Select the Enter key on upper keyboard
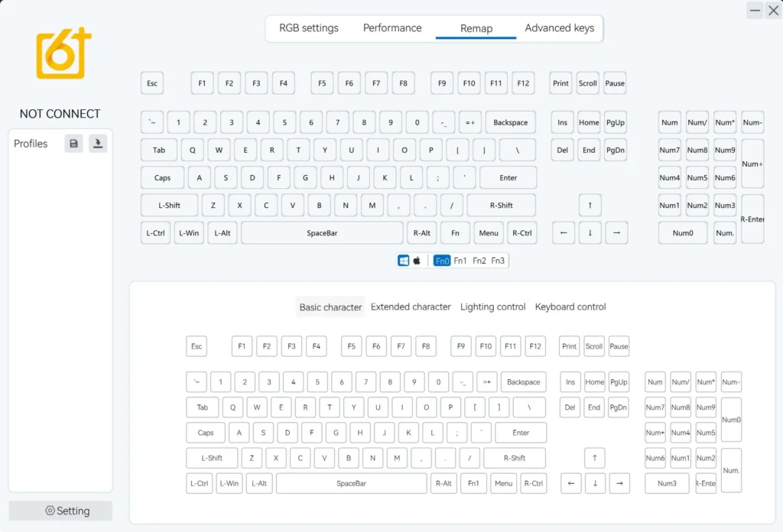This screenshot has width=783, height=532. coord(508,177)
